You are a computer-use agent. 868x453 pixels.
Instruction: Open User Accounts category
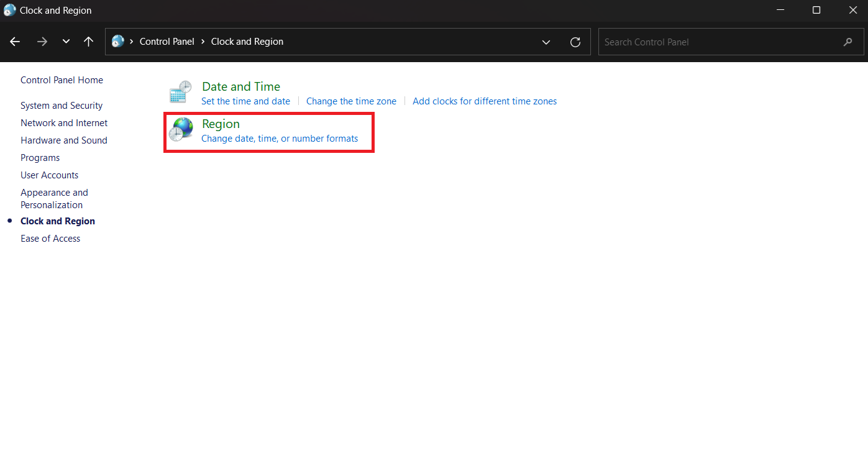[x=50, y=175]
